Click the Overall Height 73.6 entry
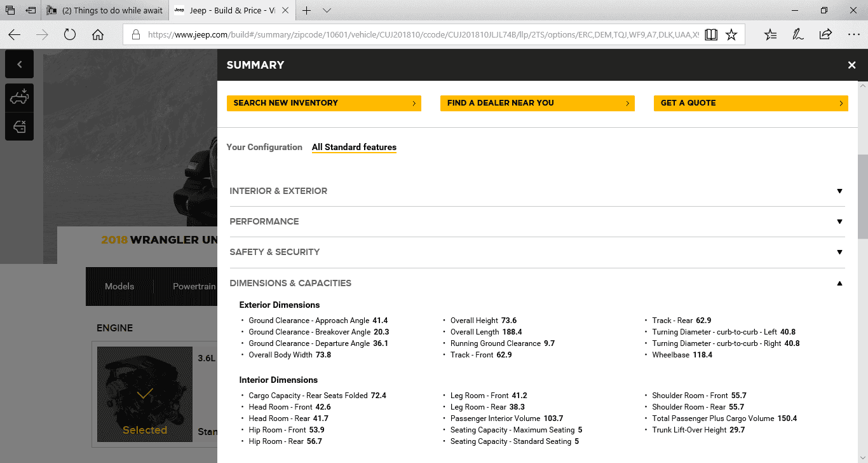This screenshot has width=868, height=463. 484,321
